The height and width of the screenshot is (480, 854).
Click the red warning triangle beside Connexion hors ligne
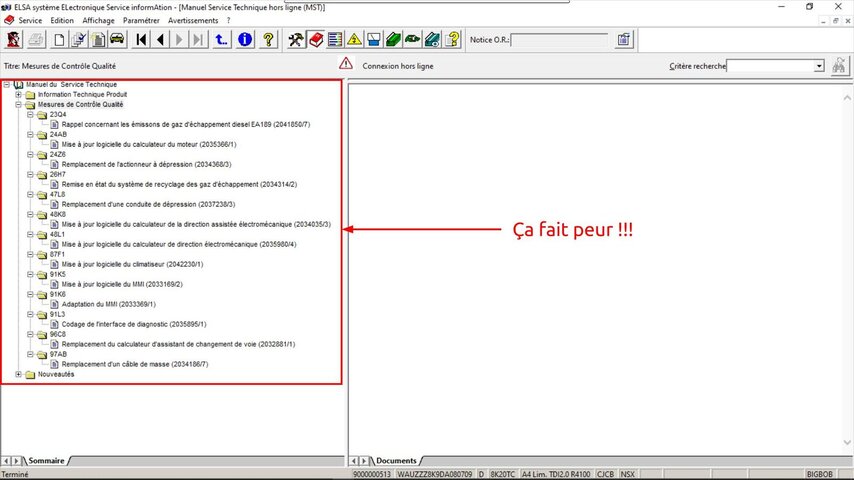tap(346, 64)
